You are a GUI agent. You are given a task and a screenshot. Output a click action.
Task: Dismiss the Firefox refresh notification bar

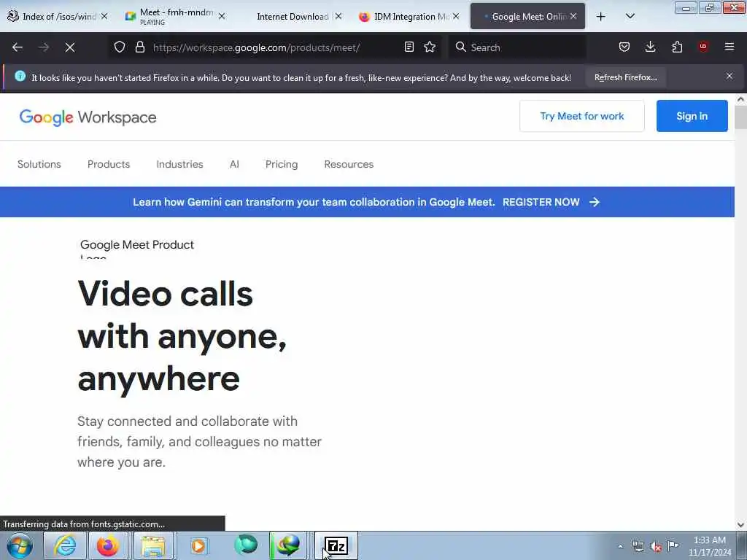729,76
